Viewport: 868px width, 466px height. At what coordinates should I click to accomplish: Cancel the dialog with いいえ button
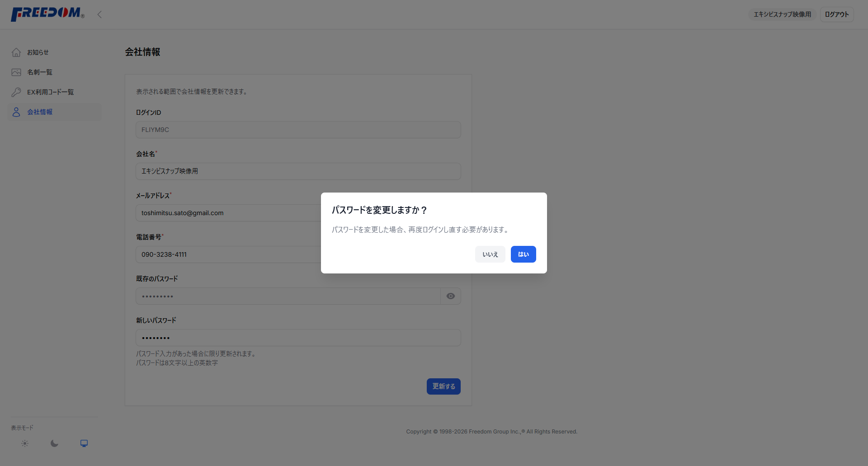[490, 254]
